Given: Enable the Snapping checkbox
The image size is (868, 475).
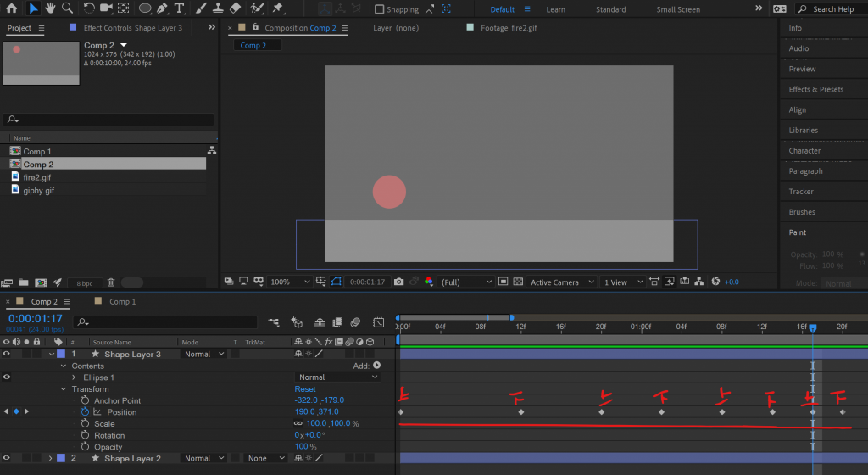Looking at the screenshot, I should [381, 9].
